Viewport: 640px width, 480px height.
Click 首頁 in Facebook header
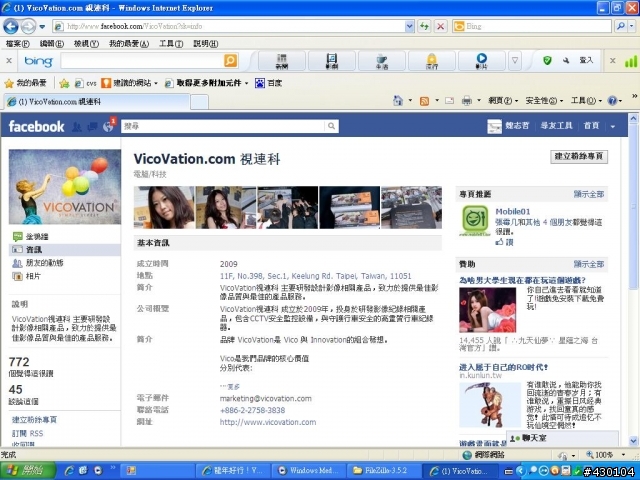tap(591, 126)
